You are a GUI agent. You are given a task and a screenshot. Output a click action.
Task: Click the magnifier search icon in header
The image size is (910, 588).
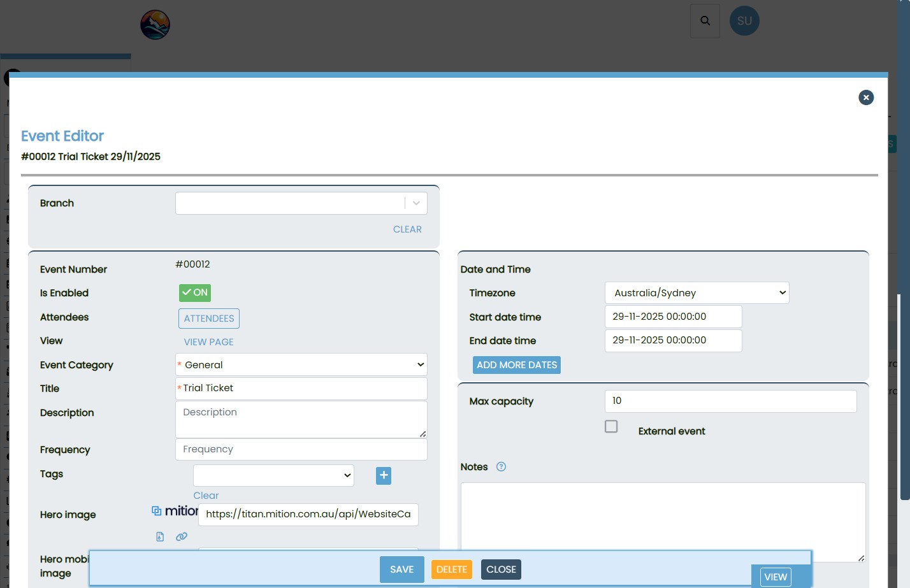(705, 21)
